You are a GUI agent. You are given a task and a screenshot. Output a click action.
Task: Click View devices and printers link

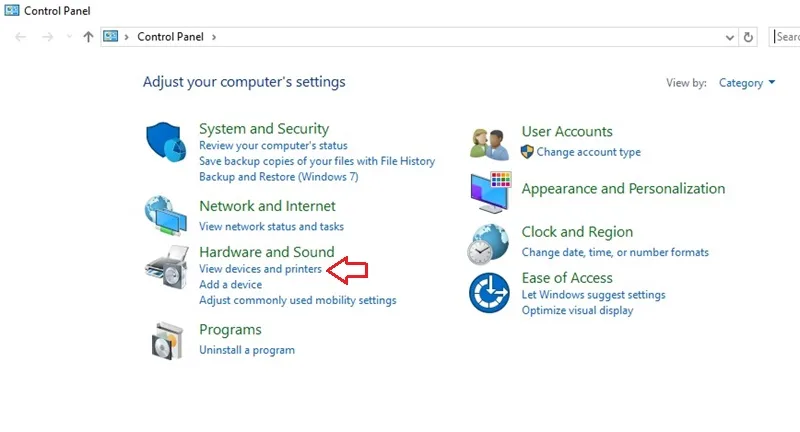260,269
